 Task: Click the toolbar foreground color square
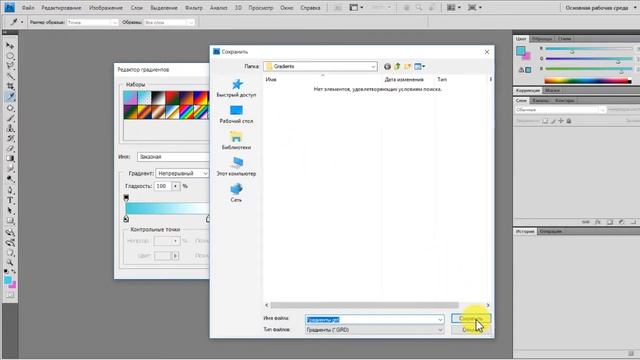click(x=8, y=280)
